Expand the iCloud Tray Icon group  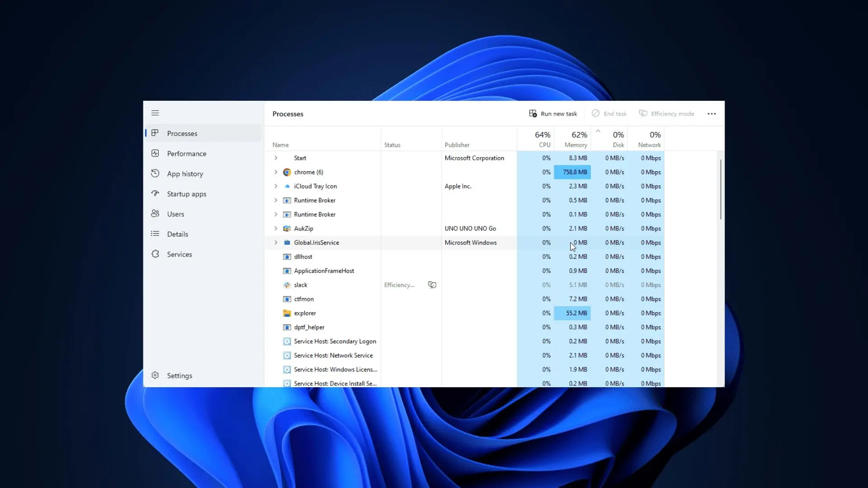(x=276, y=186)
